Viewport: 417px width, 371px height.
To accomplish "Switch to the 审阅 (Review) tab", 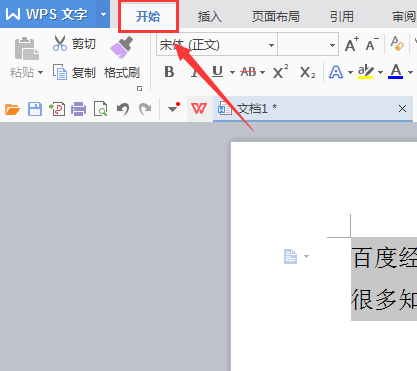I will coord(404,17).
